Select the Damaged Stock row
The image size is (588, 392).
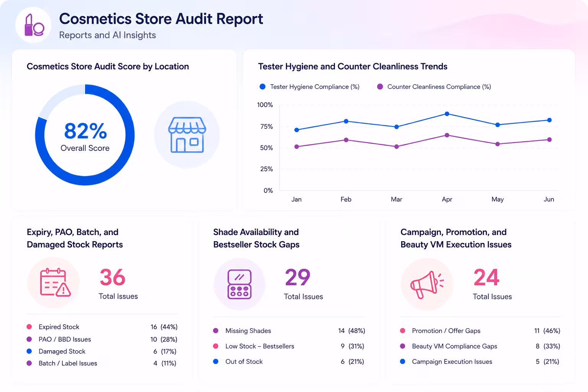point(102,351)
